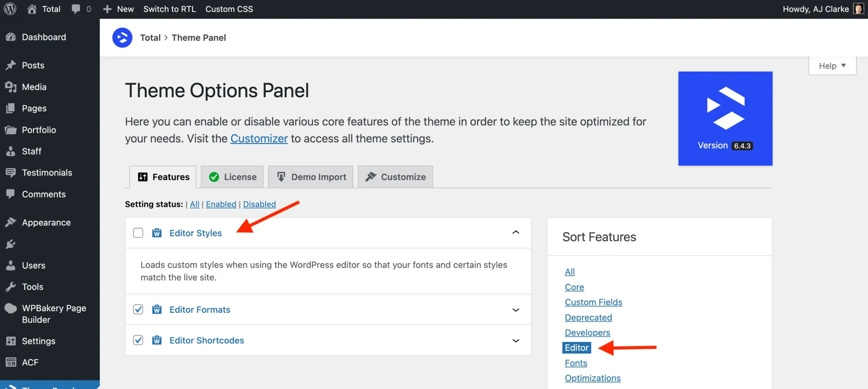Open Demo Import via its download icon
Viewport: 868px width, 389px height.
[281, 177]
